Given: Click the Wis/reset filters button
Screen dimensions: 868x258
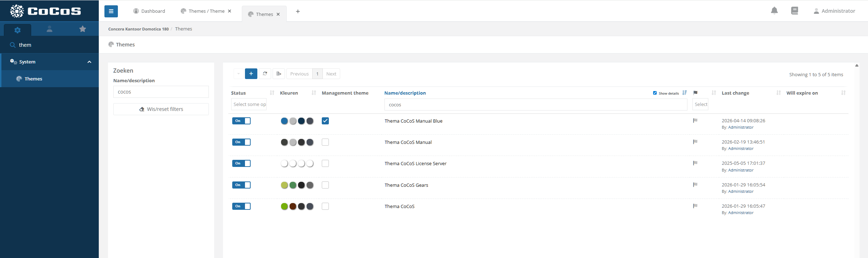Looking at the screenshot, I should [x=161, y=109].
